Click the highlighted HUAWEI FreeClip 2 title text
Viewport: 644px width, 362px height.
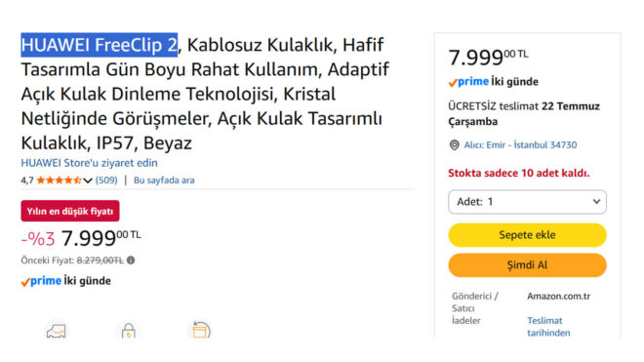[100, 45]
